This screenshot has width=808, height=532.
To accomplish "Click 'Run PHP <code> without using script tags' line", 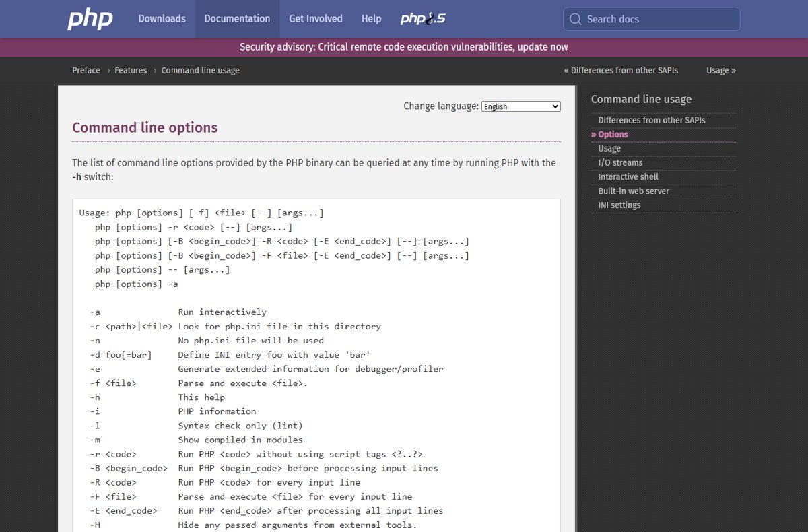I will [300, 454].
